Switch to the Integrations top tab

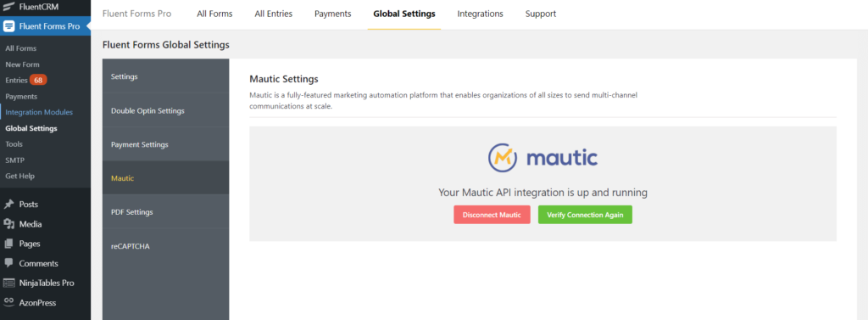480,14
